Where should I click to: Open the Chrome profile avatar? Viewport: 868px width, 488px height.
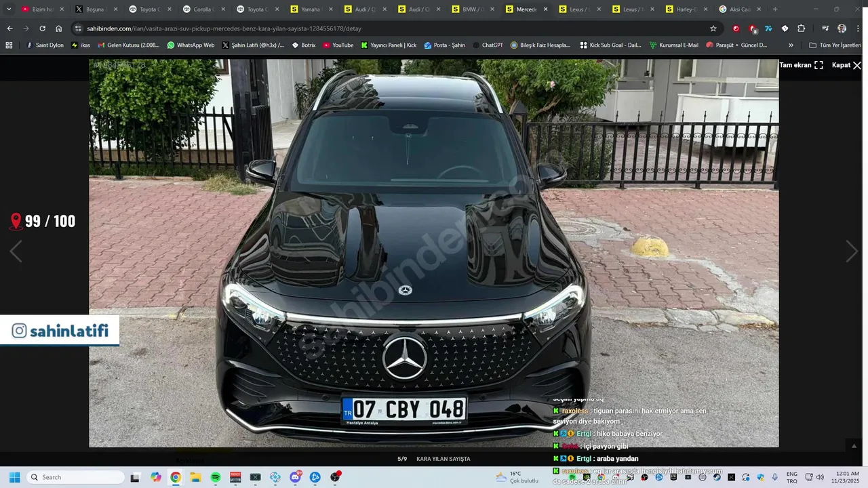[842, 28]
